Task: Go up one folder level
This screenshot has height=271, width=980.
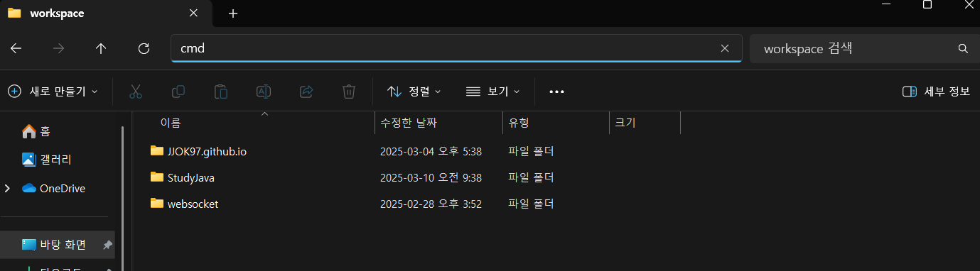Action: (101, 48)
